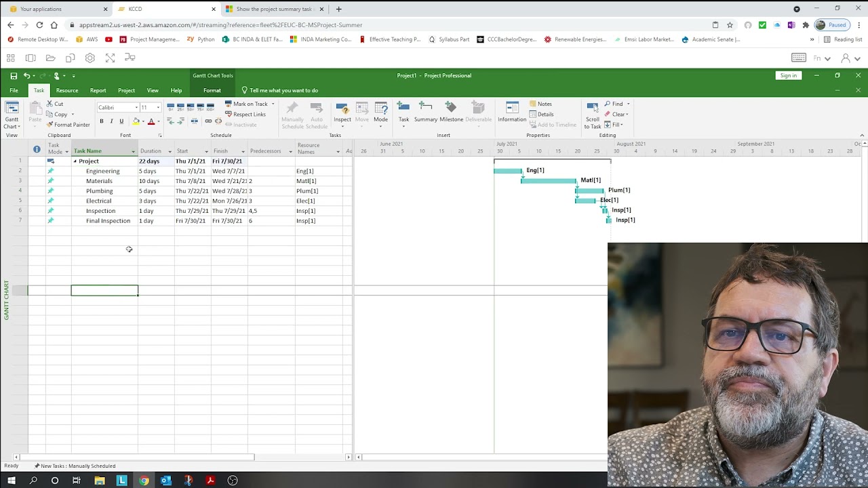Switch to the Project ribbon tab
Screen dimensions: 868x488
pyautogui.click(x=126, y=90)
